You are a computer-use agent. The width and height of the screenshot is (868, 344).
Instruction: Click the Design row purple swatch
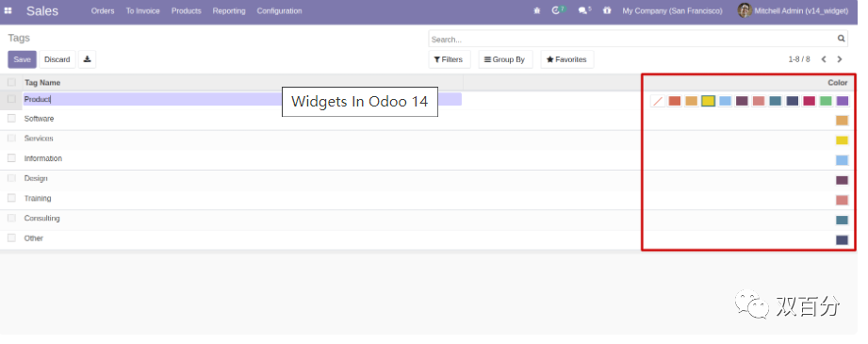pyautogui.click(x=842, y=180)
